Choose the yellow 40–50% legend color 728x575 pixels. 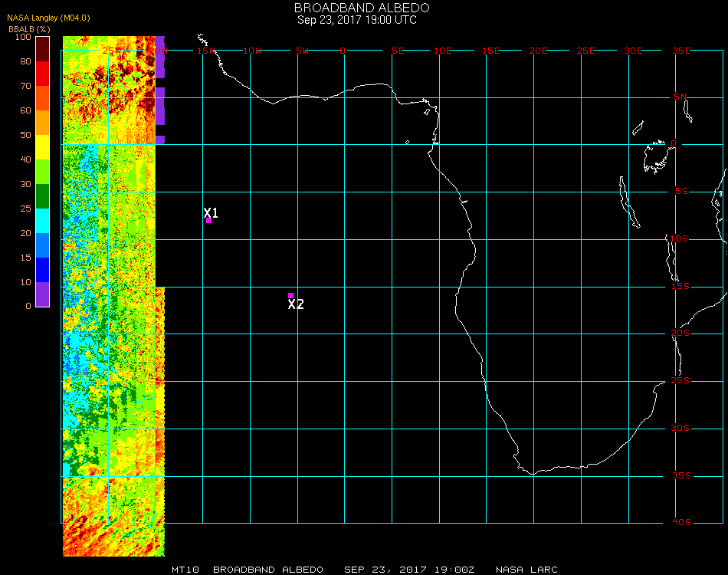point(43,147)
